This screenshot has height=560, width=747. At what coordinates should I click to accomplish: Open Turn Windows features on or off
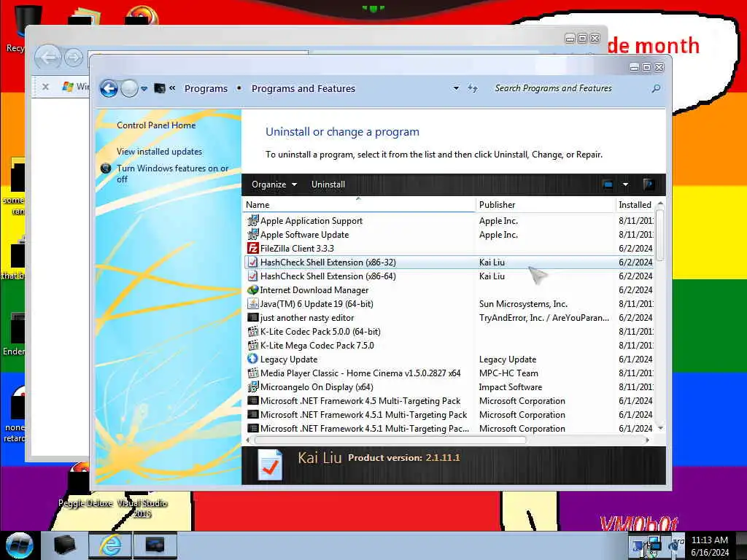[x=172, y=174]
